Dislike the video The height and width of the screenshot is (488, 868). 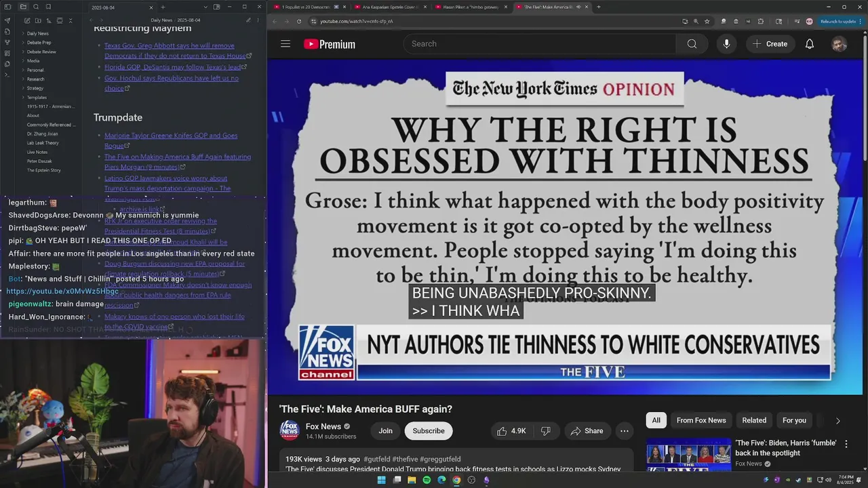tap(545, 431)
